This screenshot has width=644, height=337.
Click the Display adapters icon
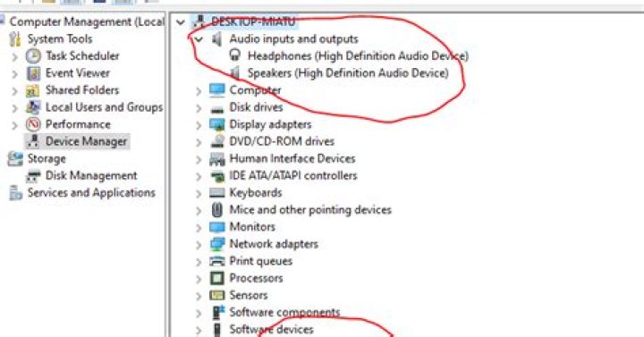point(216,124)
